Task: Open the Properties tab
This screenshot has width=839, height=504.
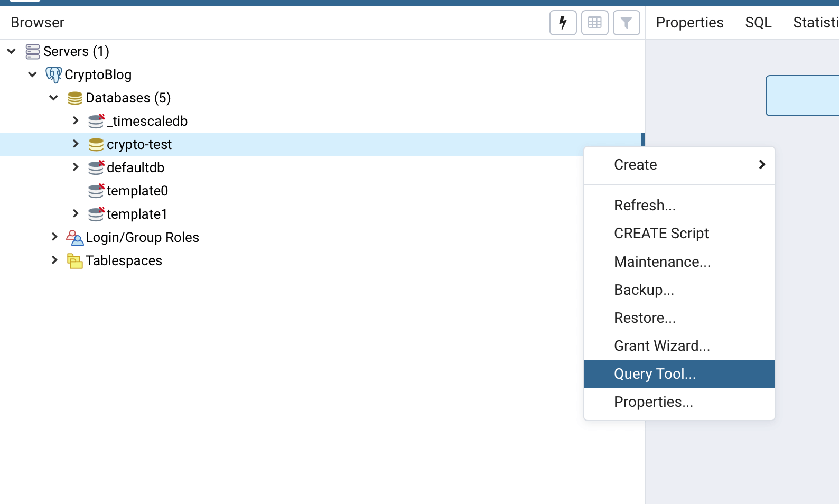Action: pyautogui.click(x=689, y=23)
